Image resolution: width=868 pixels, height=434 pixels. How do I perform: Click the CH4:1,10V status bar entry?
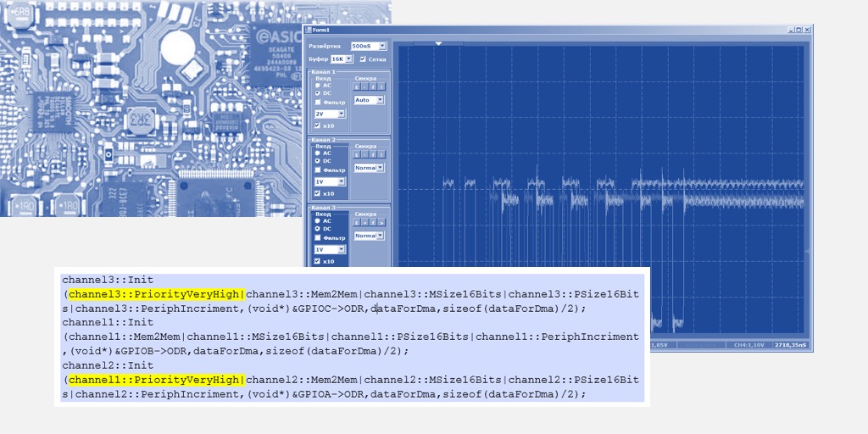click(749, 345)
